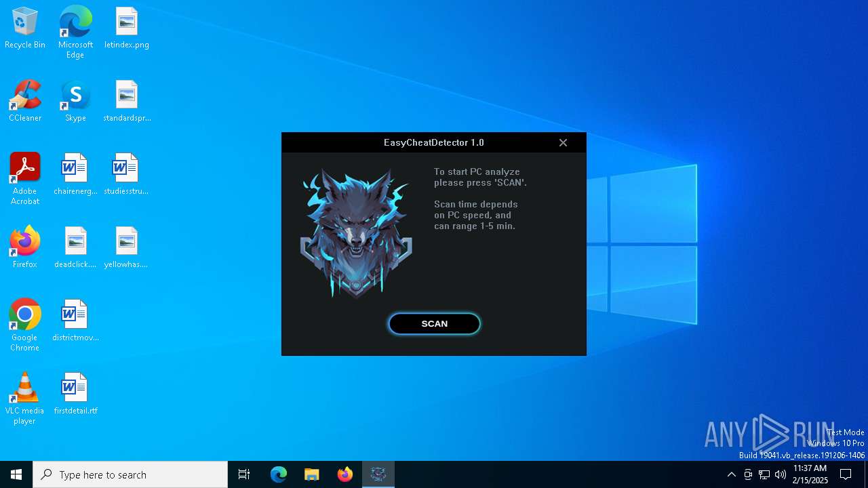Select the firstdetail.rtf document icon
Screen dimensions: 868x488
(75, 394)
